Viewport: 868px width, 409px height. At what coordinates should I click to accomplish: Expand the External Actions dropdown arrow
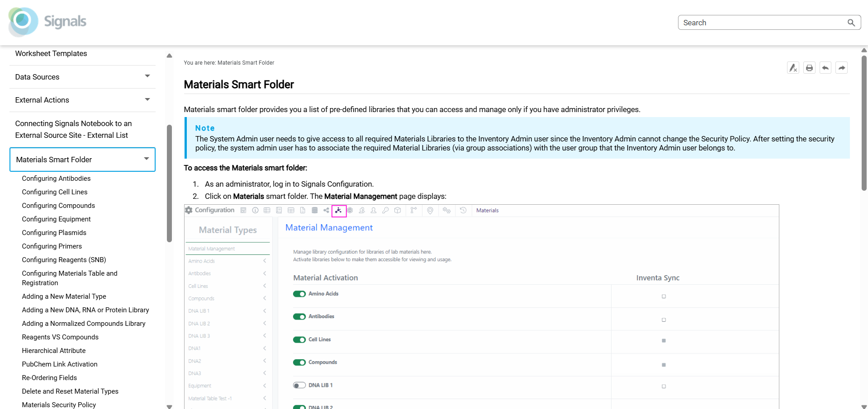click(147, 99)
